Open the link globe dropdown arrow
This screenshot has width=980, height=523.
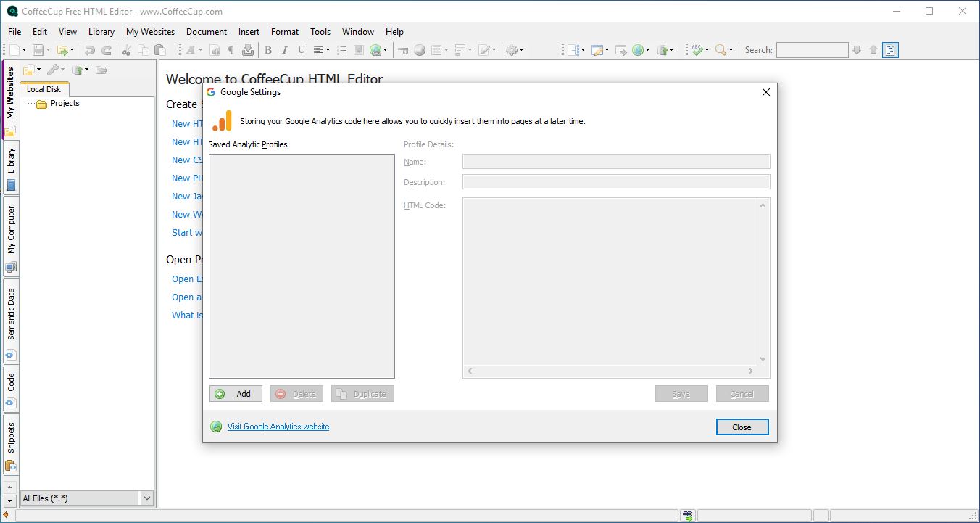tap(386, 50)
